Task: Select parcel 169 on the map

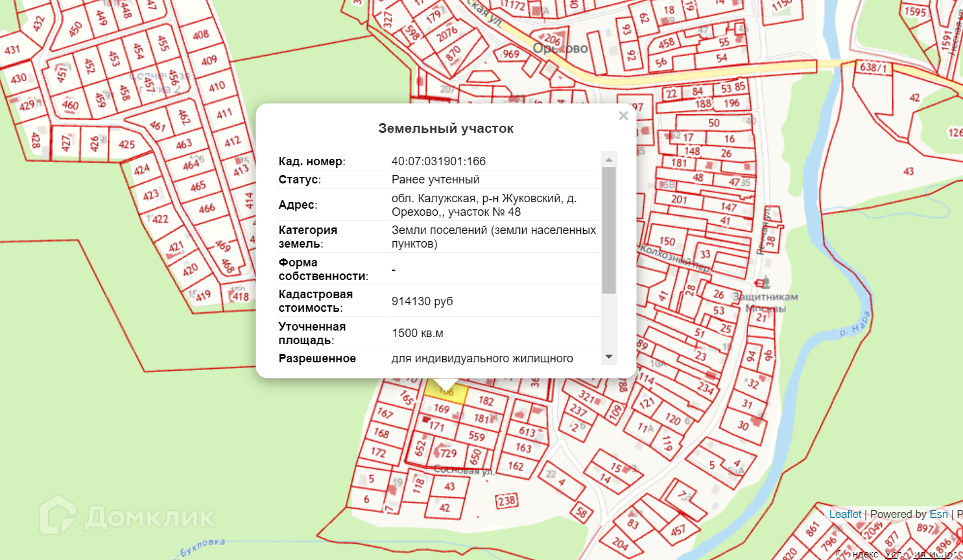Action: (442, 408)
